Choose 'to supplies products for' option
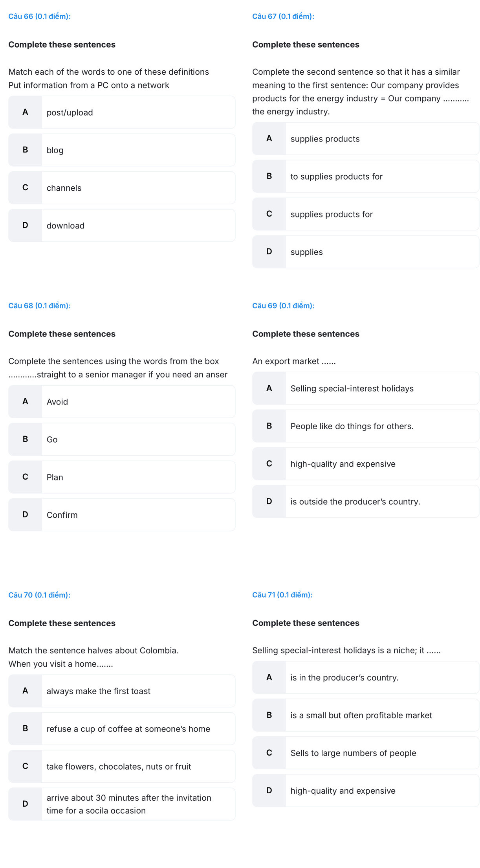The height and width of the screenshot is (868, 480). click(x=366, y=177)
